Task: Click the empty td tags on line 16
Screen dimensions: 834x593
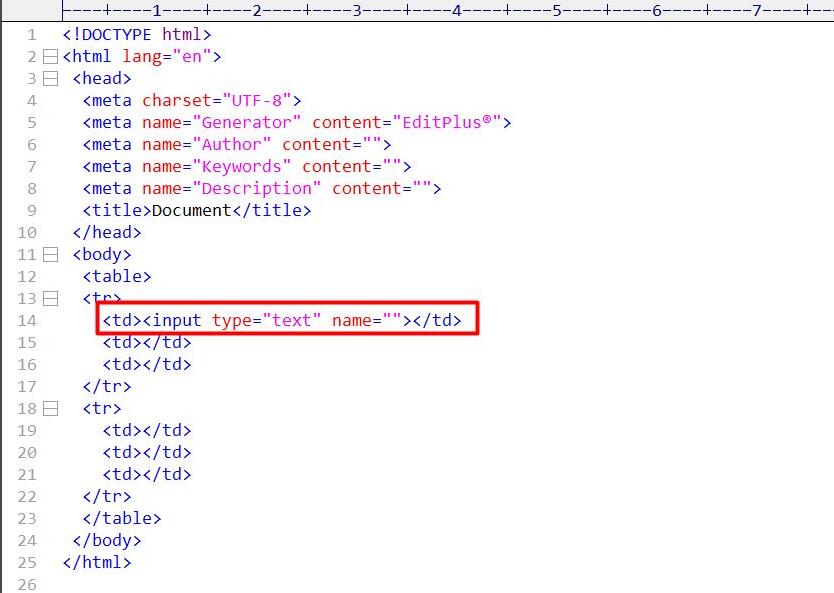Action: click(x=147, y=364)
